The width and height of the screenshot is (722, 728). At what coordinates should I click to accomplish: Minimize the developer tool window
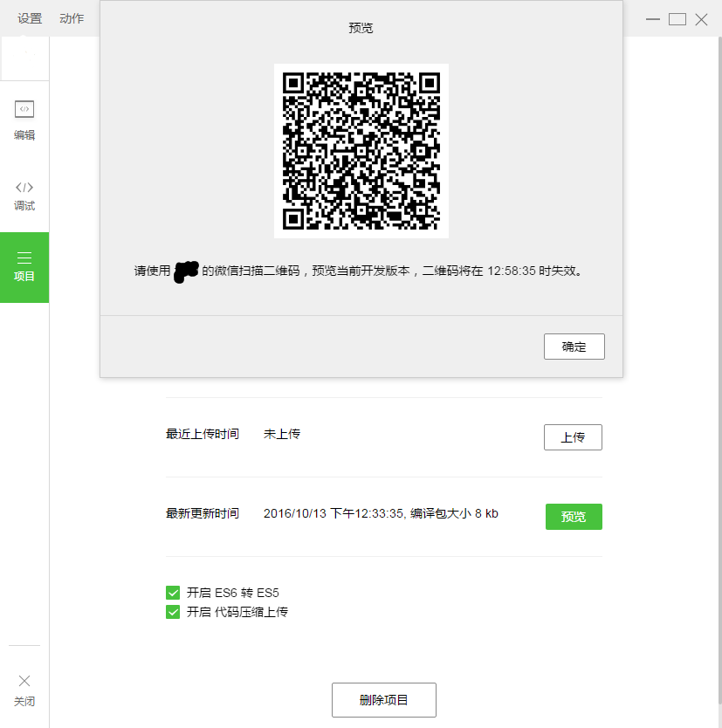653,19
